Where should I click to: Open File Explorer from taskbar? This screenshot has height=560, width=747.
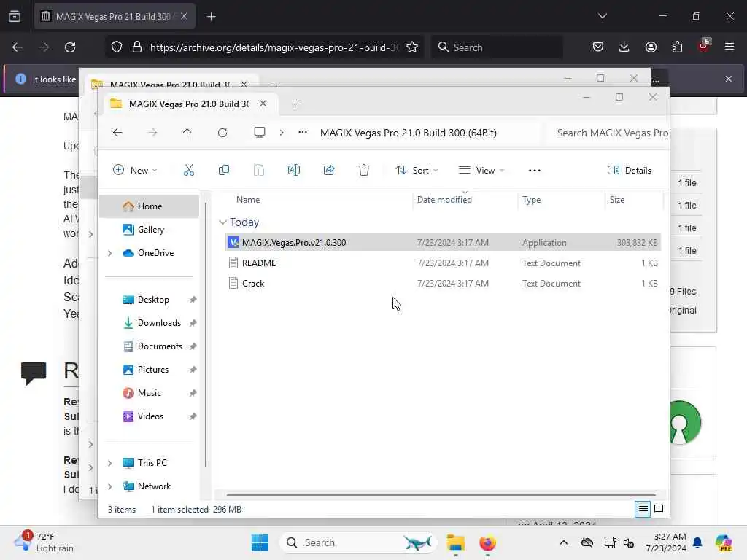coord(455,542)
